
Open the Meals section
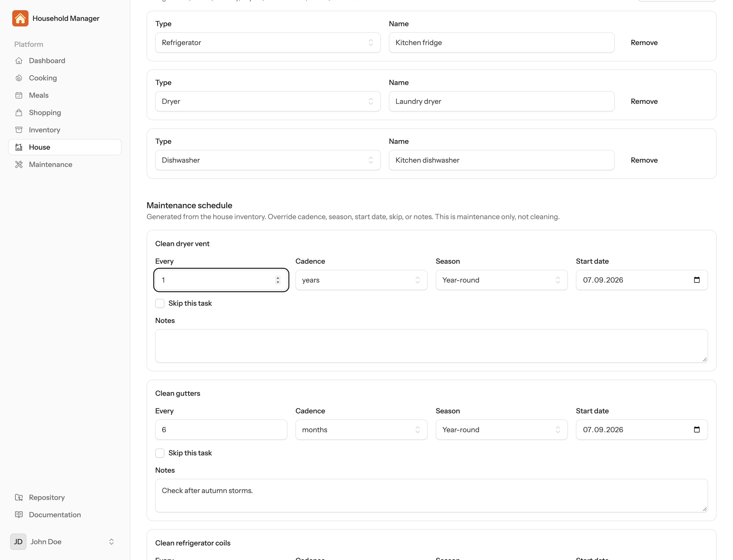pyautogui.click(x=65, y=95)
